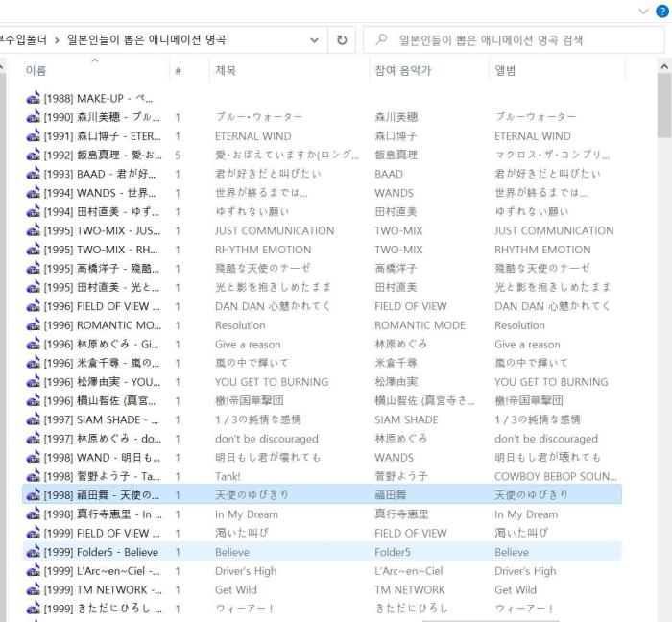Click title cell 愛・おぼえていますか
Viewport: 672px width, 622px height.
[x=287, y=155]
